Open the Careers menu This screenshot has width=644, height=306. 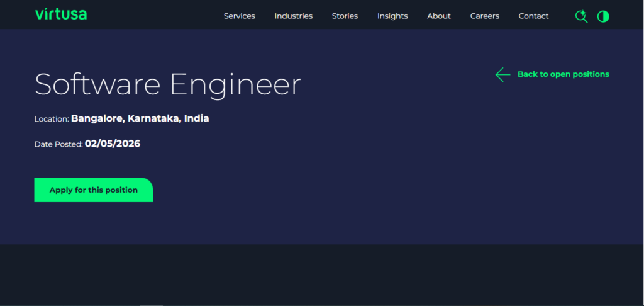[x=485, y=16]
